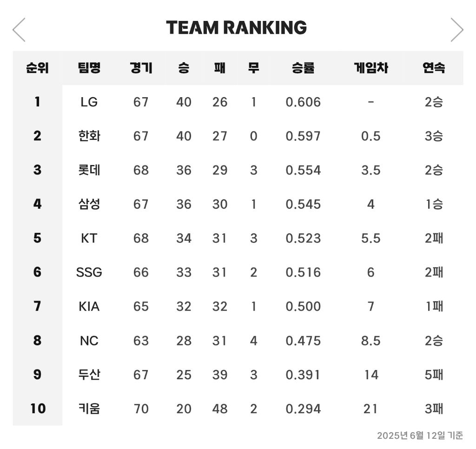
Task: Open the 두산 team name
Action: pyautogui.click(x=89, y=375)
